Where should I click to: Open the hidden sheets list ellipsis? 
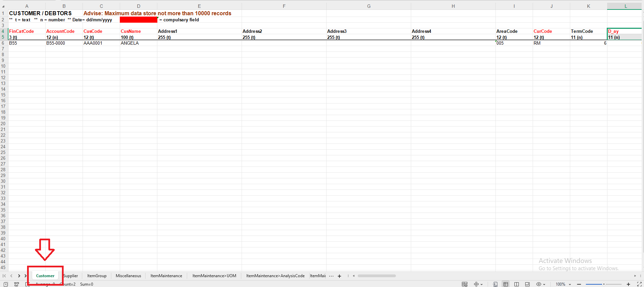331,276
